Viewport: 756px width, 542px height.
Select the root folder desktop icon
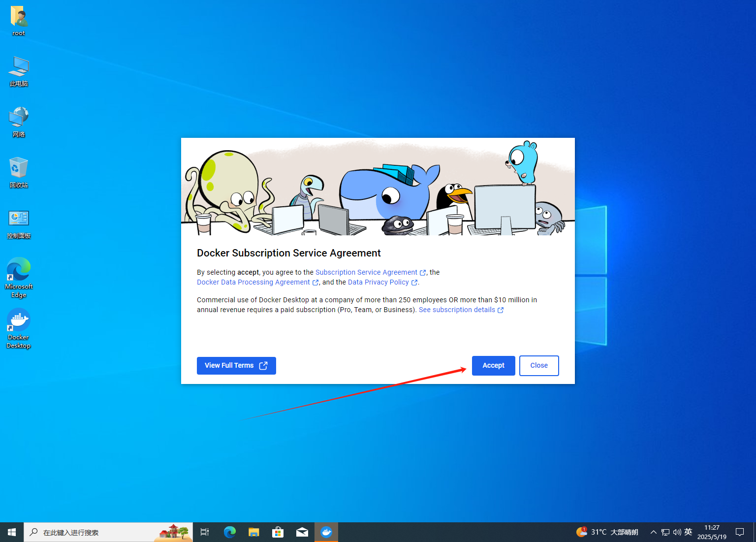[x=19, y=21]
